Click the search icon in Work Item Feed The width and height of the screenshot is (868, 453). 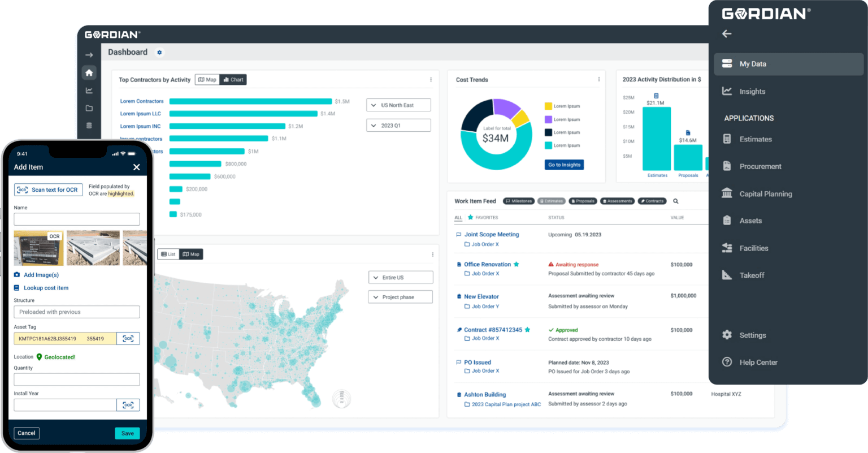(675, 201)
